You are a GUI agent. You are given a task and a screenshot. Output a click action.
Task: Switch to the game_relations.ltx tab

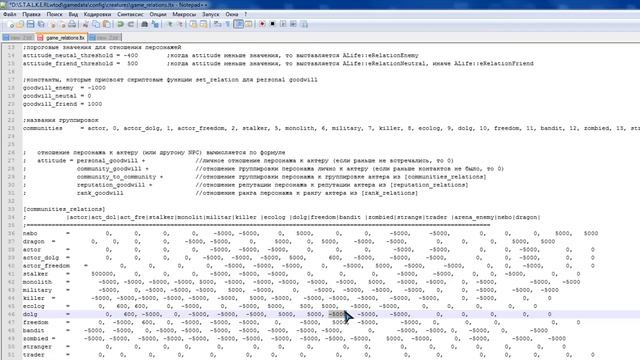(62, 38)
